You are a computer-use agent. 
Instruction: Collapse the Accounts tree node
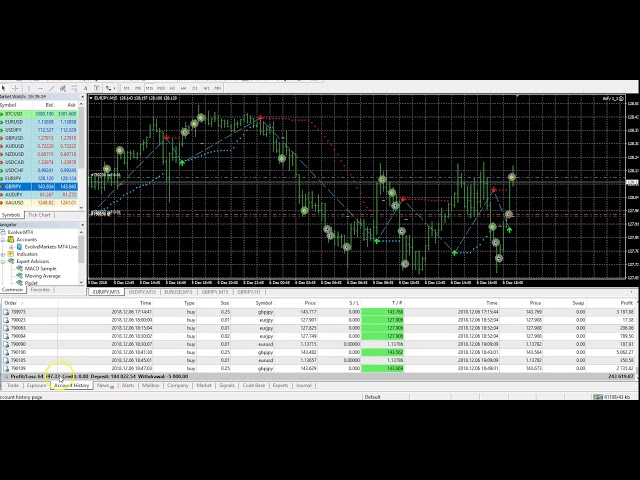(4, 240)
